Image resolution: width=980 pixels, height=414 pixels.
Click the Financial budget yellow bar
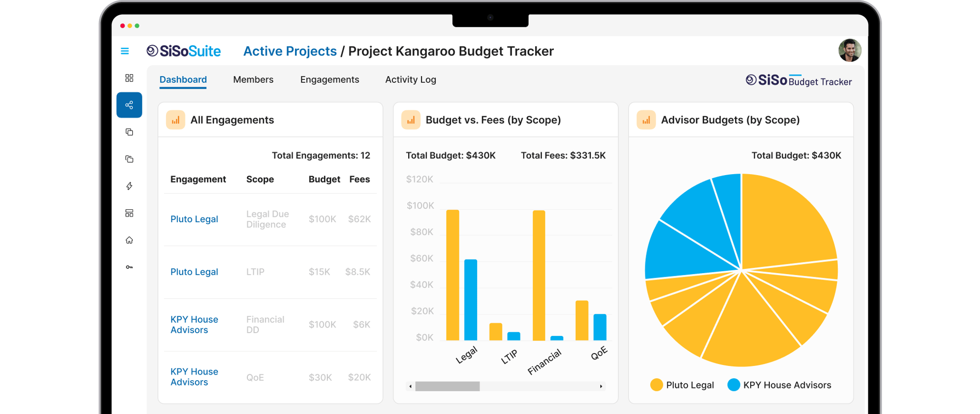[x=539, y=276]
